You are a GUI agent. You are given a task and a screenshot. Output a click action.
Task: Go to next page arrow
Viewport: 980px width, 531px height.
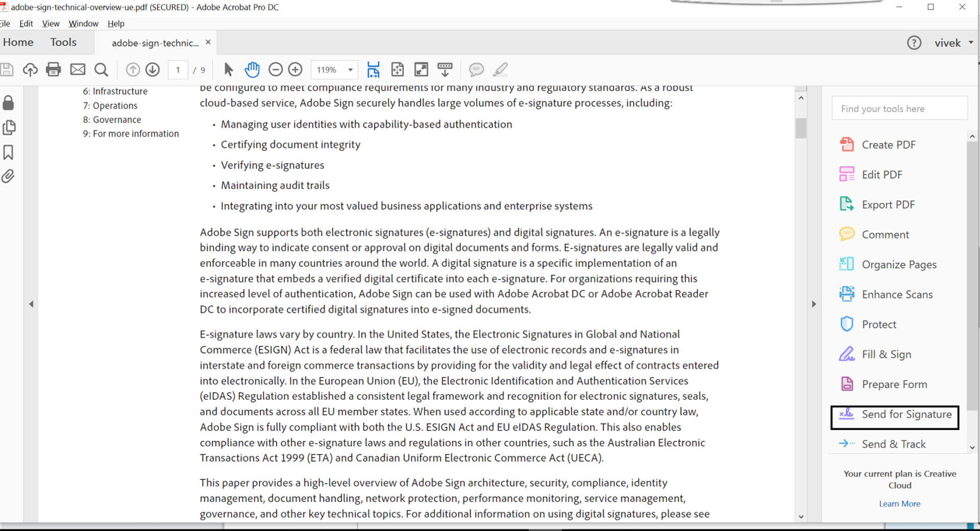click(153, 69)
